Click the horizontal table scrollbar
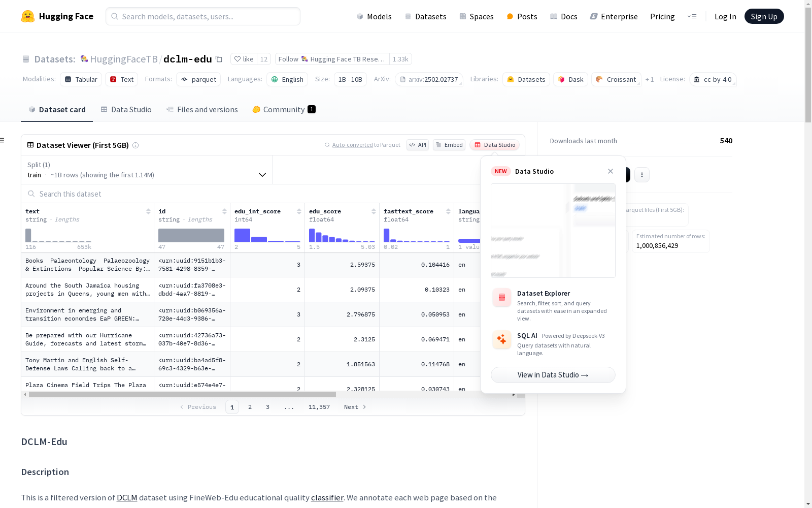The width and height of the screenshot is (812, 508). coord(182,394)
